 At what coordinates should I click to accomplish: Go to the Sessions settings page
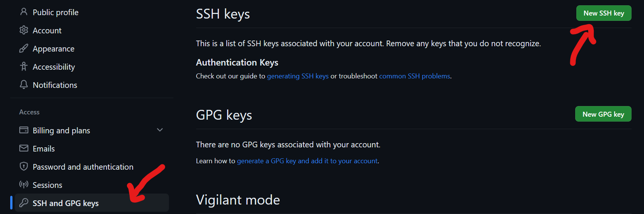coord(47,185)
